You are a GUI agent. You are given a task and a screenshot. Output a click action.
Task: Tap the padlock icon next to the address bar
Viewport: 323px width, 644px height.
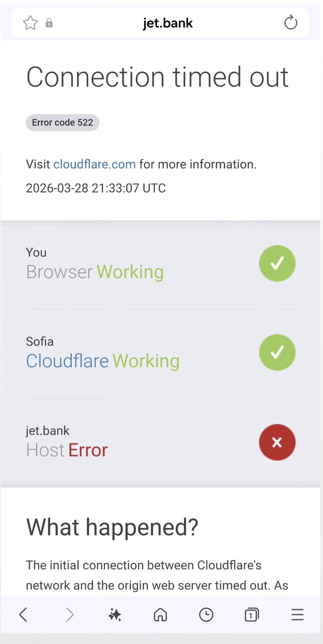(x=49, y=23)
